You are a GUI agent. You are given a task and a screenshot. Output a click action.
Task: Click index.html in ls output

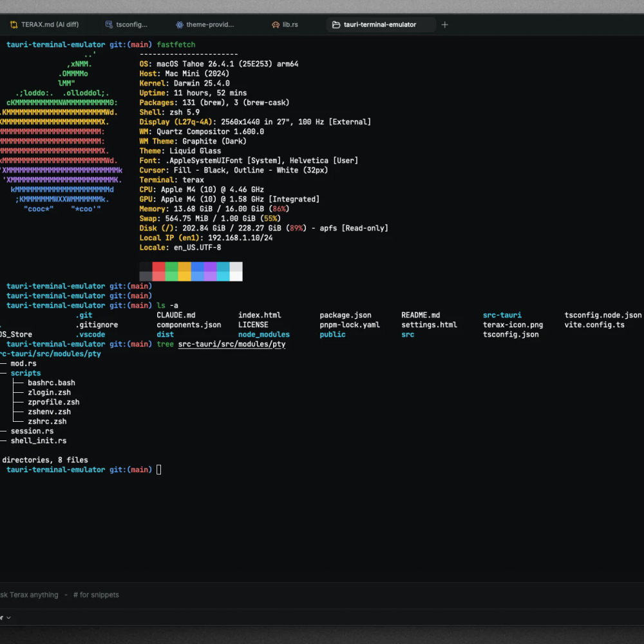coord(260,315)
